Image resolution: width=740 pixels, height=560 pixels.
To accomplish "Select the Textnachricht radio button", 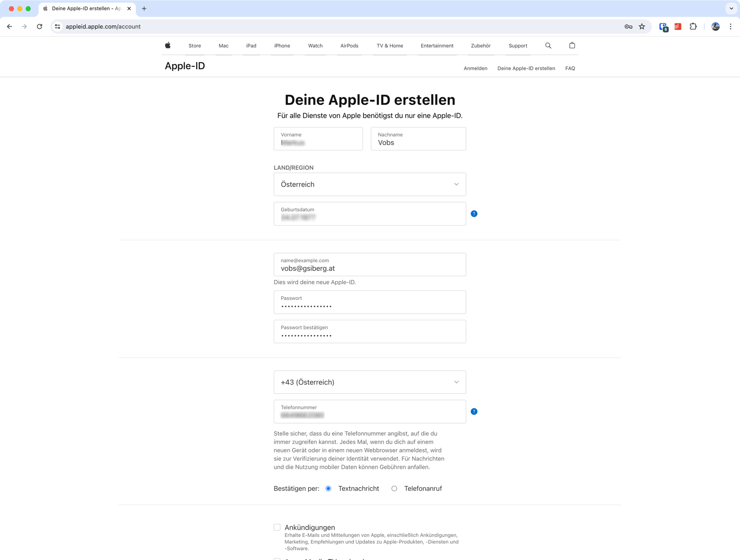I will [x=328, y=488].
